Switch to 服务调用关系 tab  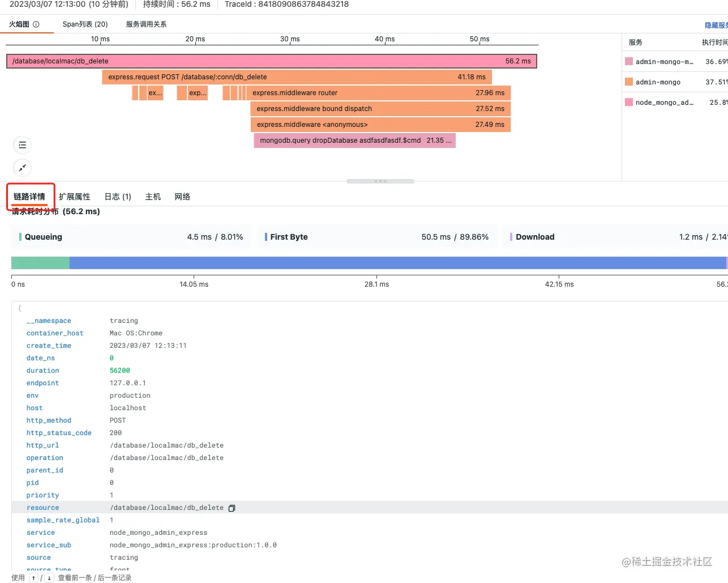coord(146,24)
